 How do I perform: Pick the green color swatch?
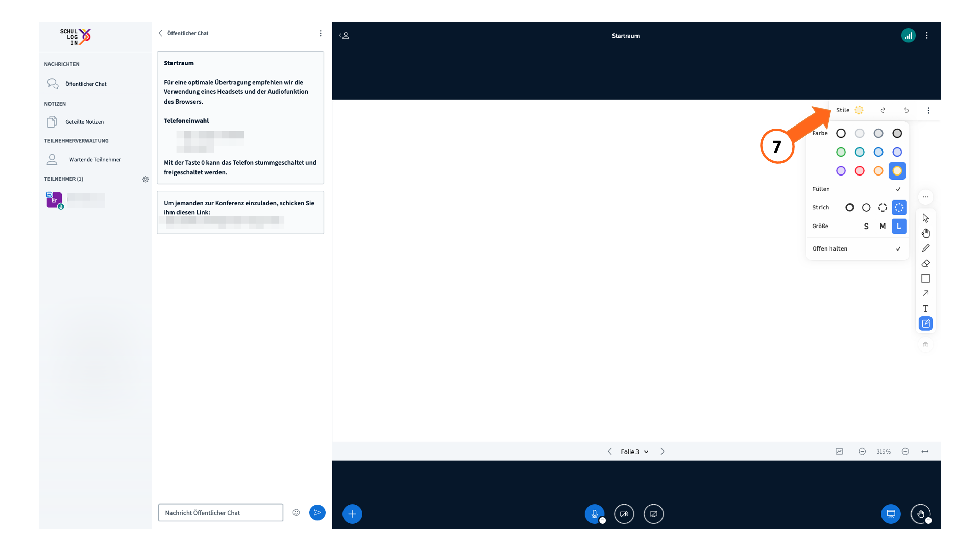[841, 152]
